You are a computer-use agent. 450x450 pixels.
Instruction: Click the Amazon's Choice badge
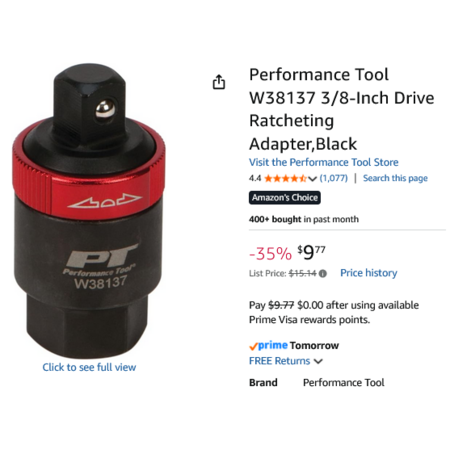click(x=285, y=198)
